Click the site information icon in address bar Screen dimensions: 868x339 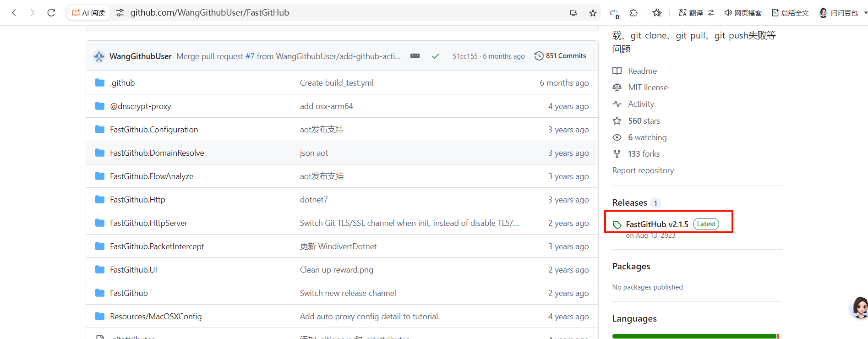[x=120, y=13]
